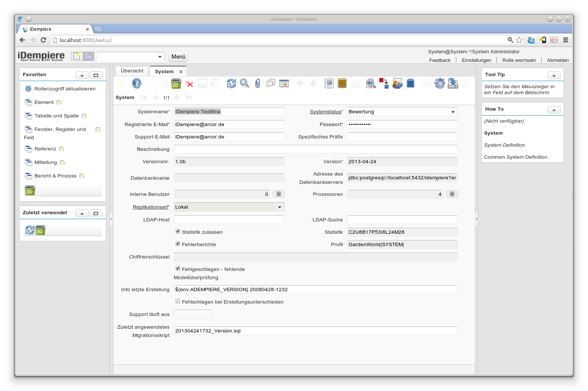
Task: Click the refresh icon in Zuletzt verwendet
Action: (x=30, y=230)
